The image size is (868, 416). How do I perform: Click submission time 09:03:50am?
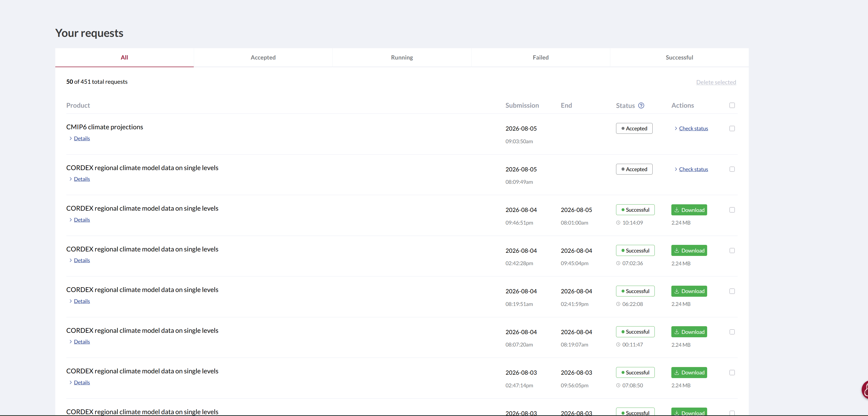[x=519, y=141]
